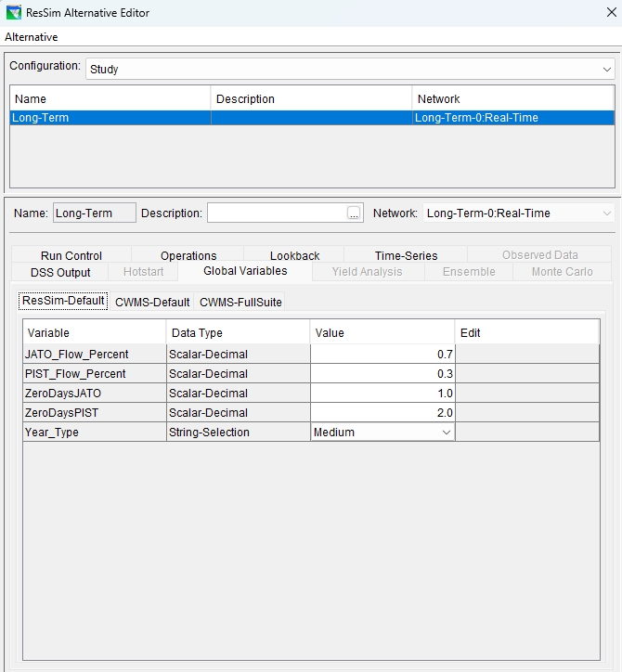Click the Description ellipsis button
The image size is (622, 672).
tap(354, 213)
